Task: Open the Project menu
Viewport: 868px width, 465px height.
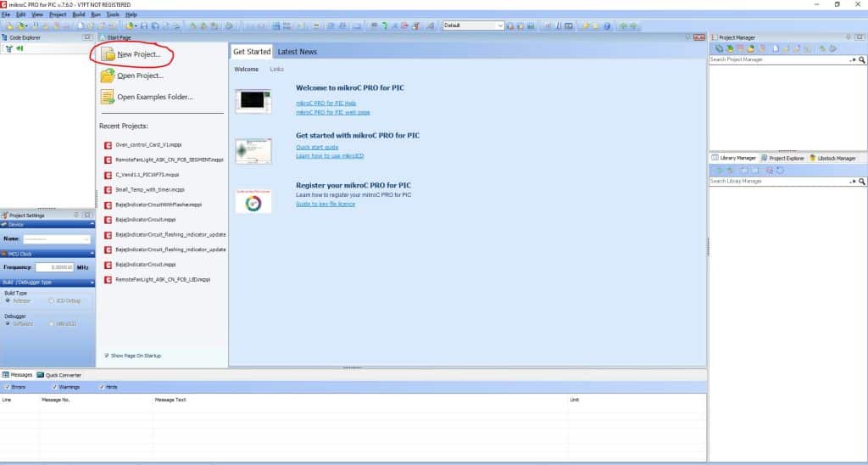Action: (x=58, y=14)
